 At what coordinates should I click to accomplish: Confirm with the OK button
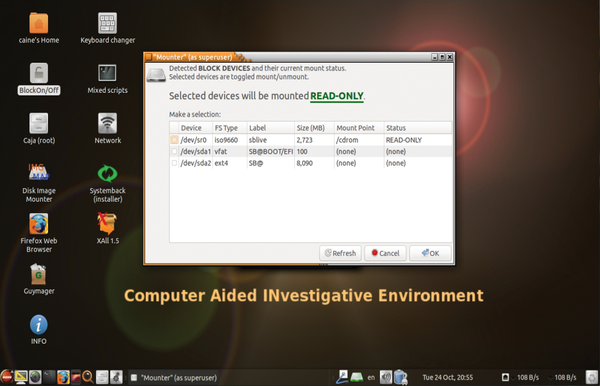point(430,253)
